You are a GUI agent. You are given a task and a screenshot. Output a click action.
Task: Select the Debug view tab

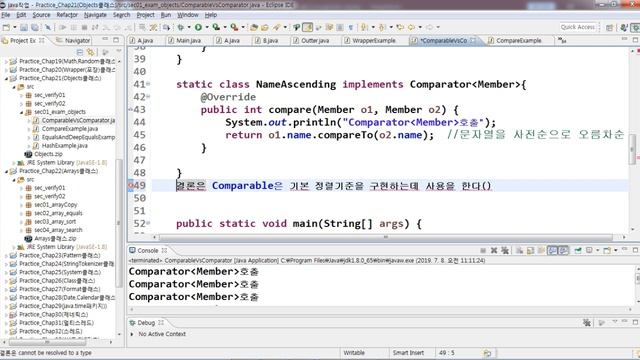[x=146, y=322]
